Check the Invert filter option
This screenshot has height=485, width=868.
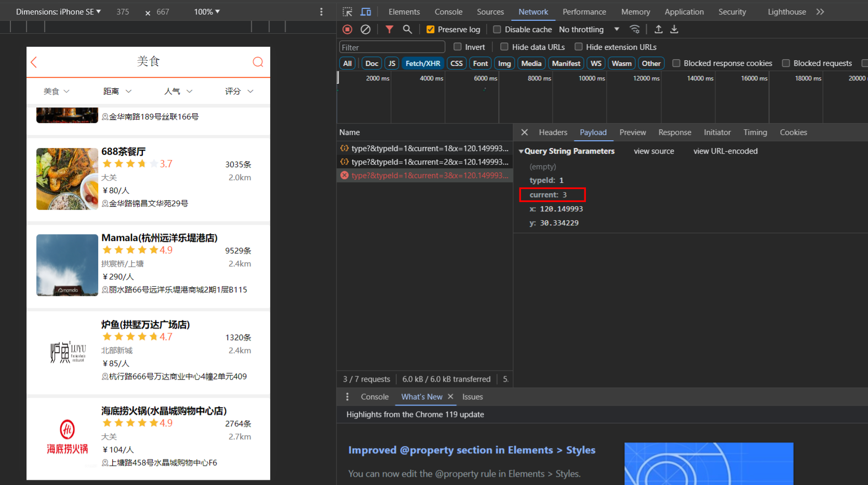[x=458, y=47]
